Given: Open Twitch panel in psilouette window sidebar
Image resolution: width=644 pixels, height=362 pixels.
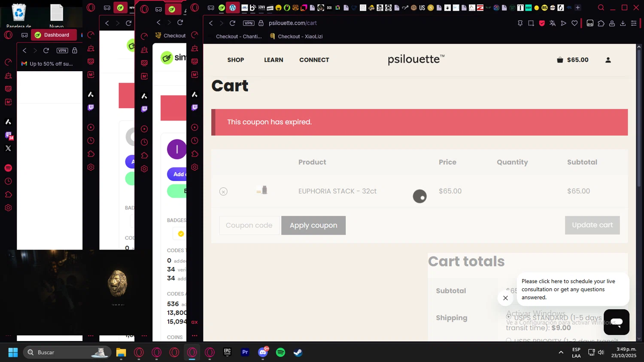Looking at the screenshot, I should click(x=194, y=107).
